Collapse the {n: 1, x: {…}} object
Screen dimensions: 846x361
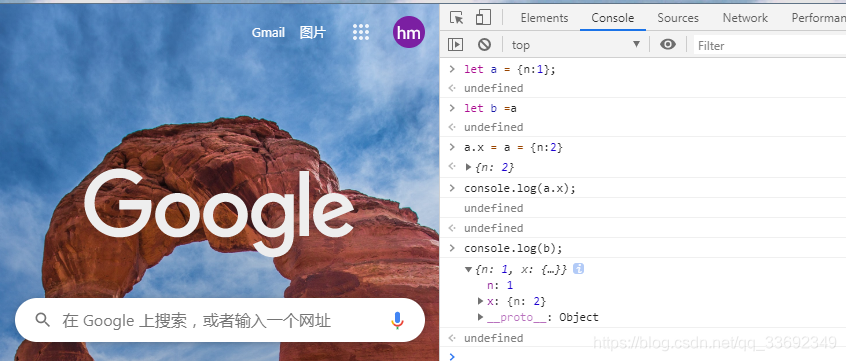[x=468, y=269]
